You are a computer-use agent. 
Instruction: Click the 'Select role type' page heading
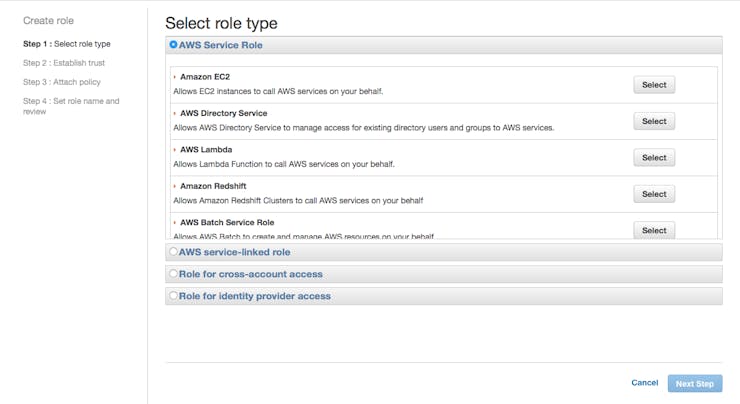pos(221,23)
